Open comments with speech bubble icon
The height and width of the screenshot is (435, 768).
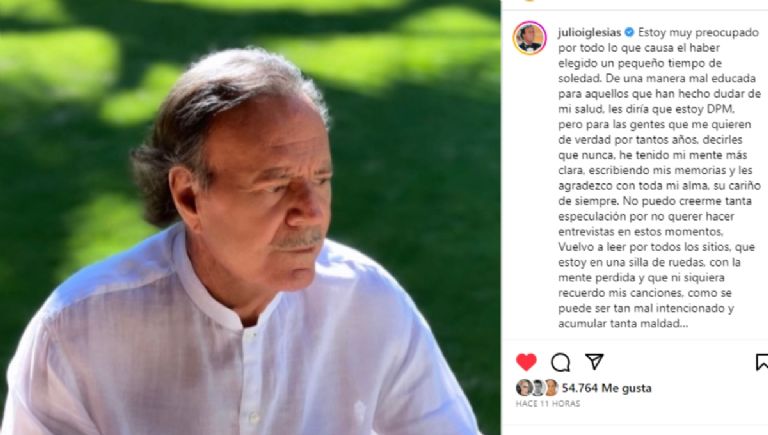click(x=560, y=362)
